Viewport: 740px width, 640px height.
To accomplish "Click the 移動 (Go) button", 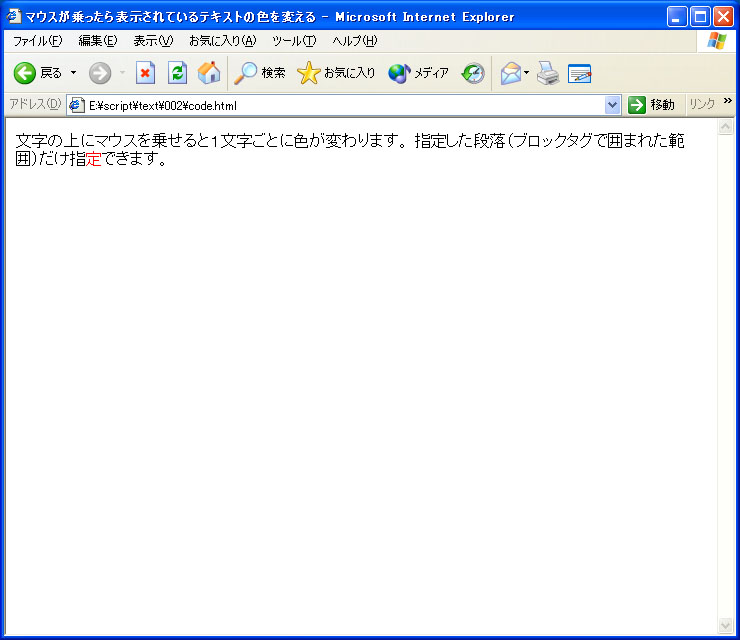I will coord(651,105).
